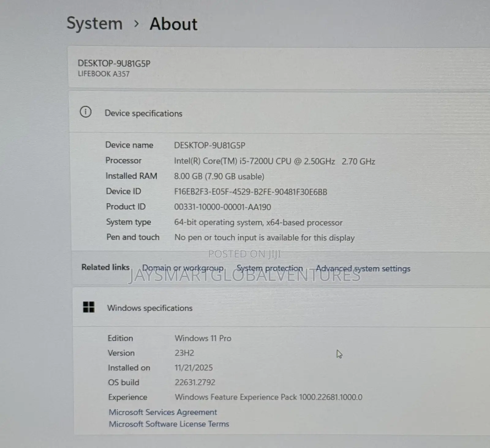Click the Experience label

pos(128,397)
